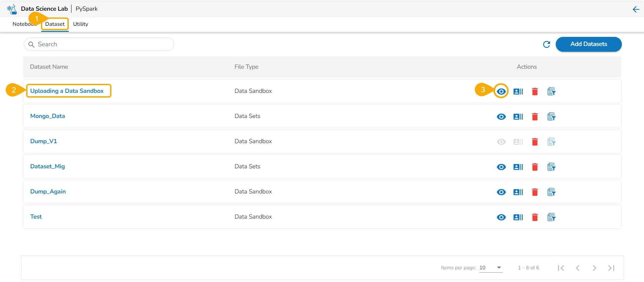Open the items per page dropdown
644x282 pixels.
pos(491,268)
